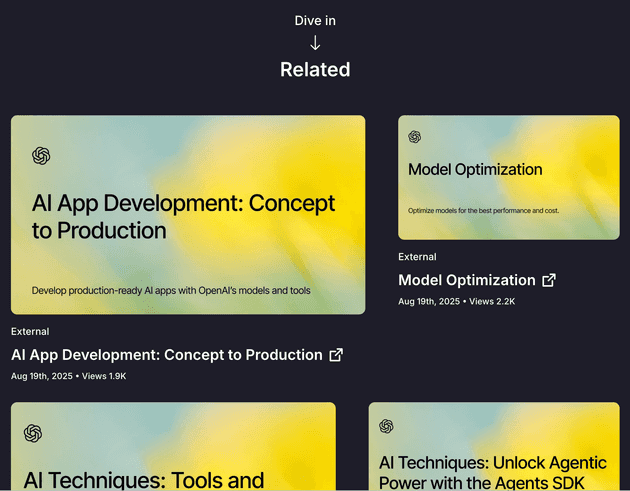The width and height of the screenshot is (630, 491).
Task: Open the AI App Development: Concept to Production link
Action: pos(167,355)
